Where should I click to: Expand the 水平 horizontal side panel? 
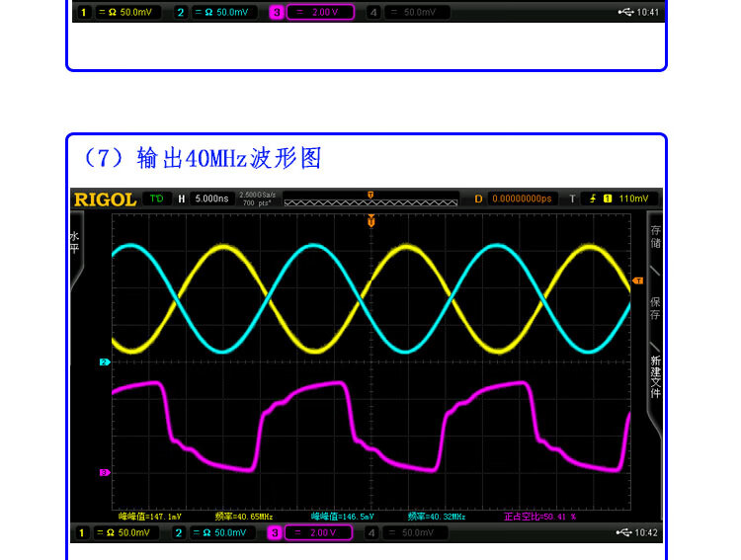[x=74, y=243]
